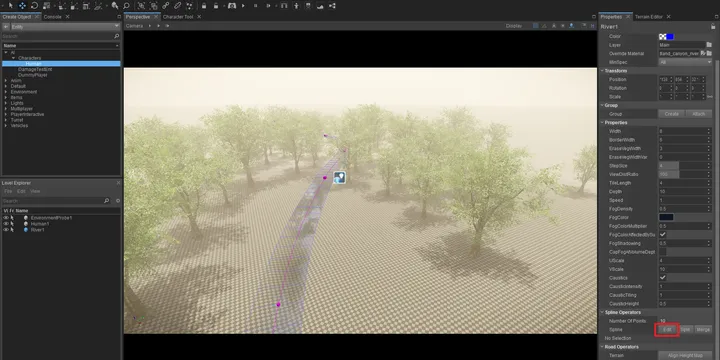
Task: Click the Level Explorer search magnifier icon
Action: point(107,201)
